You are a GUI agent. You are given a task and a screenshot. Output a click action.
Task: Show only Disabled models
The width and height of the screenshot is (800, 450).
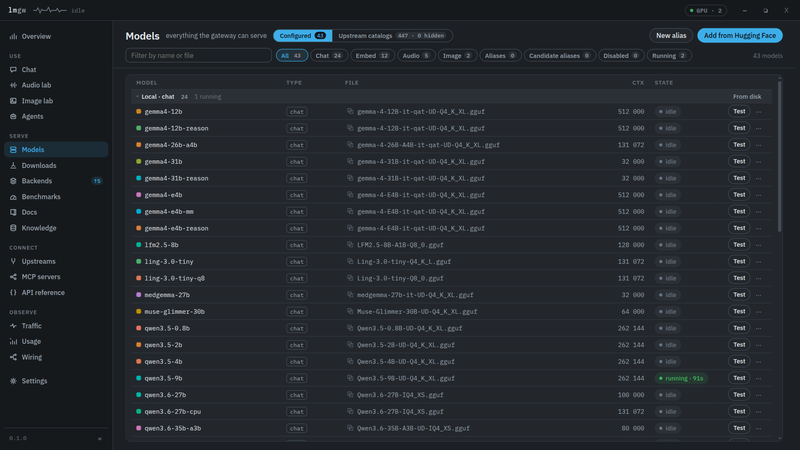(x=621, y=56)
